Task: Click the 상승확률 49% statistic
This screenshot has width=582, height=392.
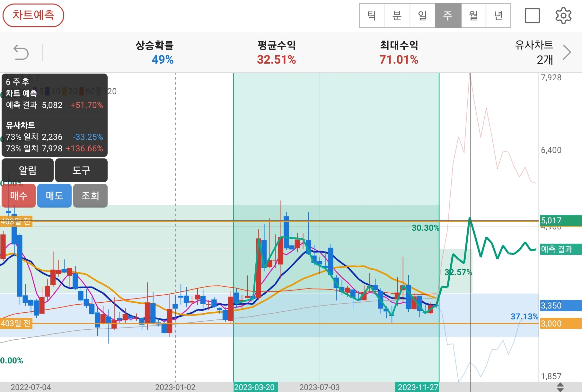Action: point(155,52)
